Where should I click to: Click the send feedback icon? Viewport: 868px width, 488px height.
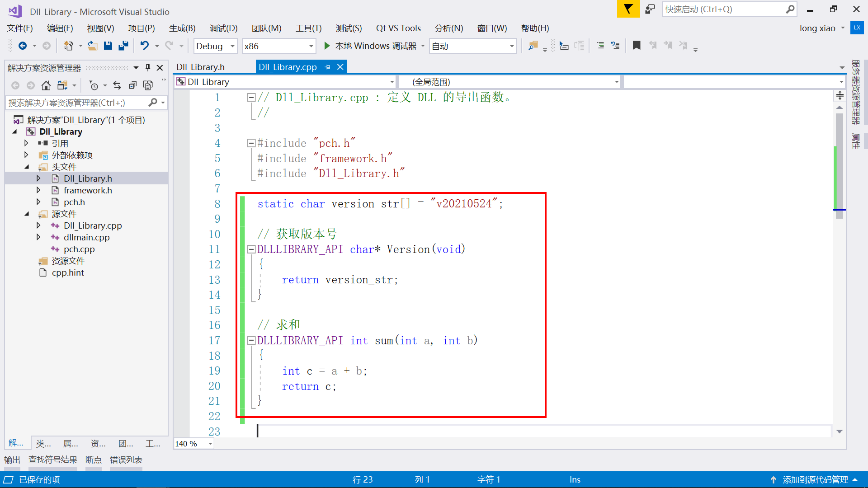coord(650,9)
